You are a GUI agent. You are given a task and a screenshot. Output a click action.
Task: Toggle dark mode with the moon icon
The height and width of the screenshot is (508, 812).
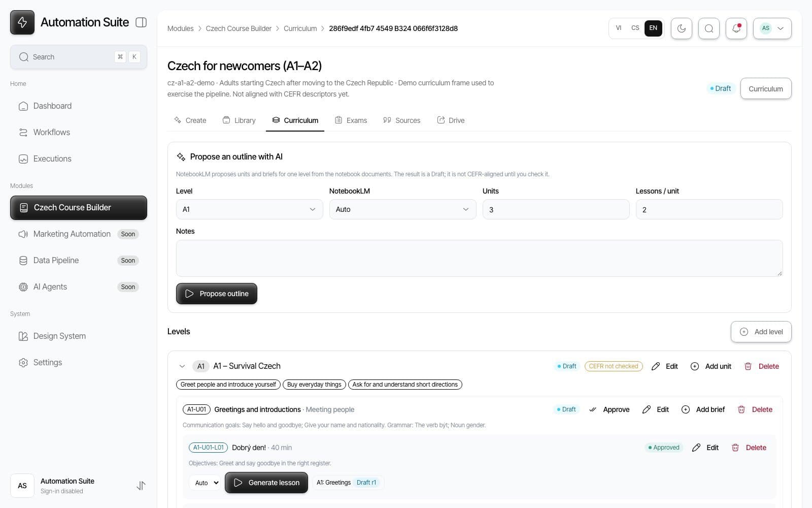[x=681, y=28]
